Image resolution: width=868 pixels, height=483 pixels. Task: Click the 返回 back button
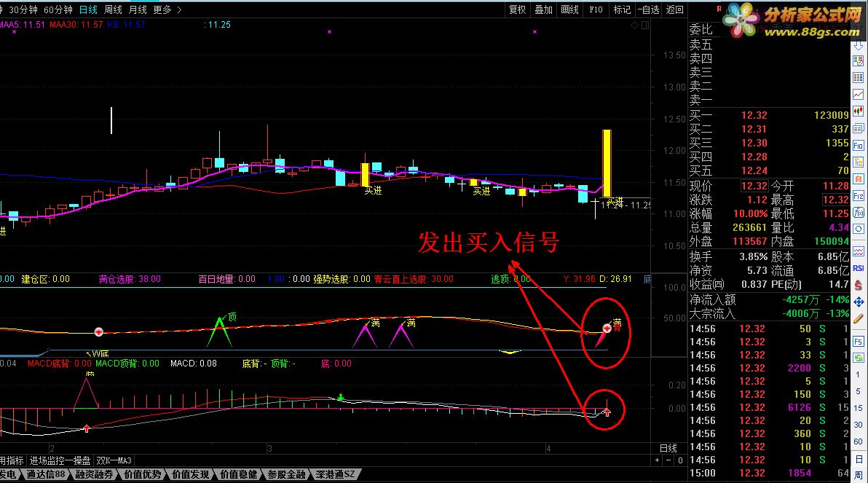[674, 10]
